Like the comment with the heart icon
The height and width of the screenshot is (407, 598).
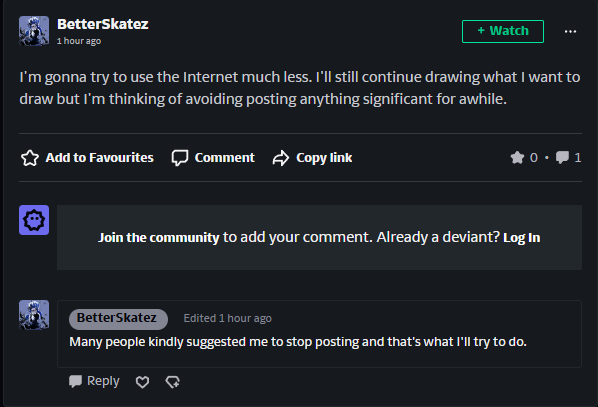(142, 381)
